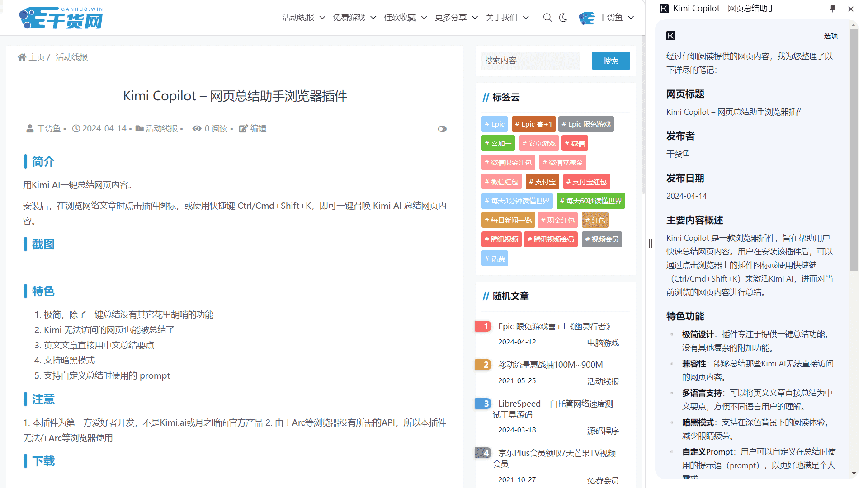The height and width of the screenshot is (488, 868).
Task: Close the Kimi Copilot side panel
Action: click(851, 9)
